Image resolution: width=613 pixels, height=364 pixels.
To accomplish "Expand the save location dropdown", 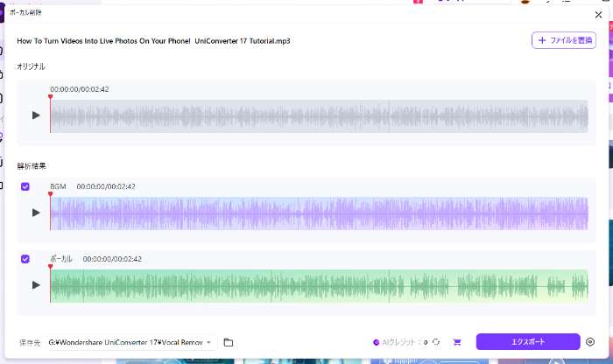I will coord(209,342).
